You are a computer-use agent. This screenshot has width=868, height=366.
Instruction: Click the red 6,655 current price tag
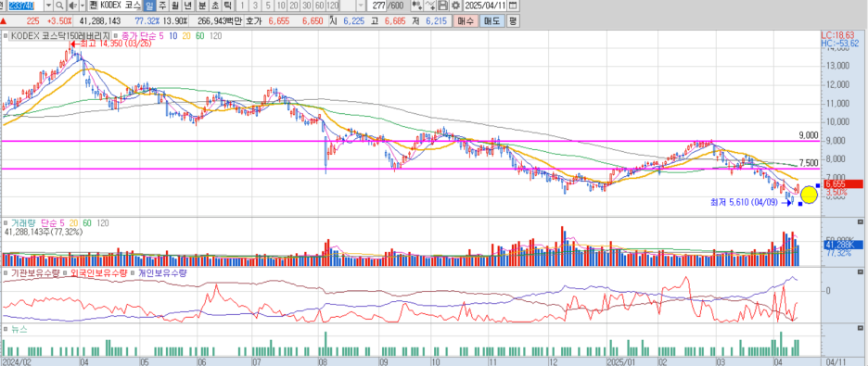(843, 184)
